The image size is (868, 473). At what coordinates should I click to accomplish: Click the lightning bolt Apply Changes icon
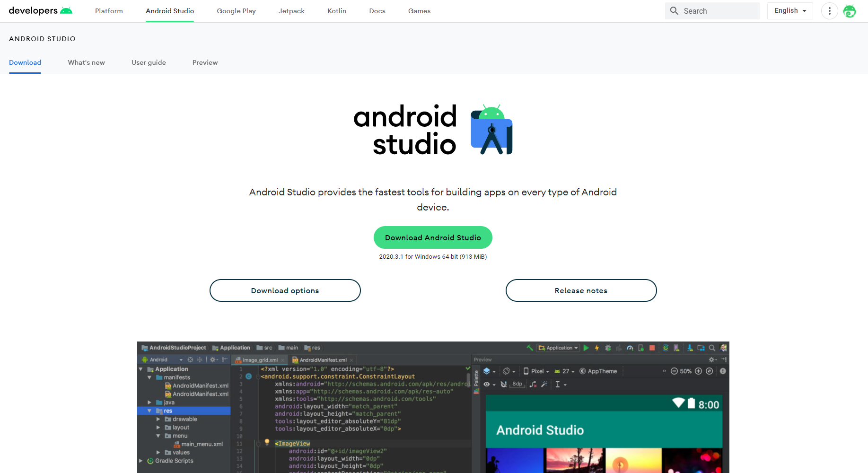(x=597, y=348)
